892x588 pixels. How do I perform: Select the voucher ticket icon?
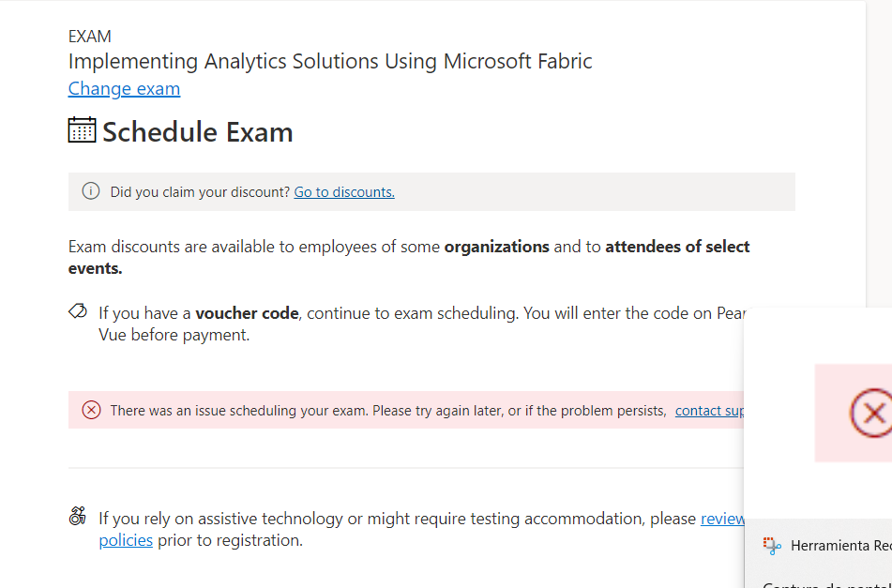[x=78, y=309]
